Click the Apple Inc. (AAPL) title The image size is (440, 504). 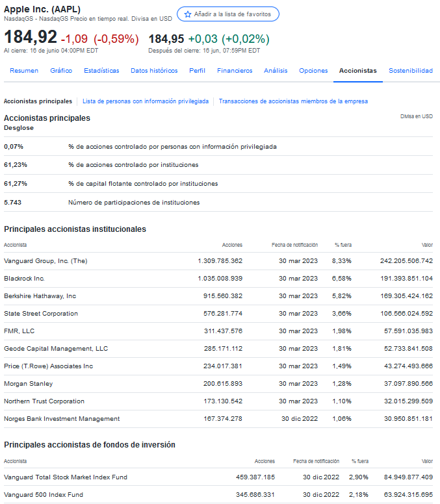pos(42,9)
